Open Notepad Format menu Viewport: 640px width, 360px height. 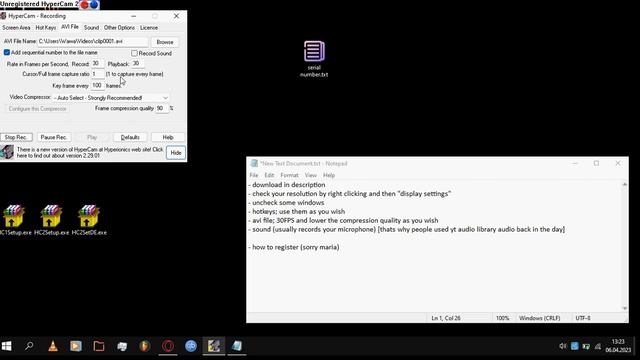click(289, 175)
